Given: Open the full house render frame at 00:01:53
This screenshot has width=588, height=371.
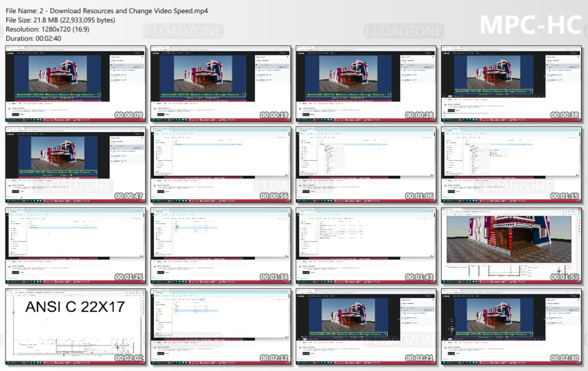Looking at the screenshot, I should click(511, 246).
